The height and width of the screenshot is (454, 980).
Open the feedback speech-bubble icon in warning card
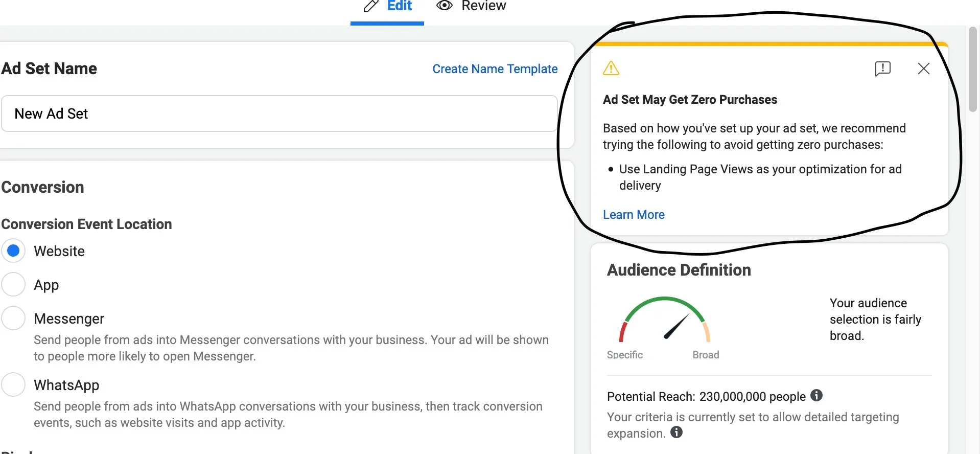[x=882, y=69]
